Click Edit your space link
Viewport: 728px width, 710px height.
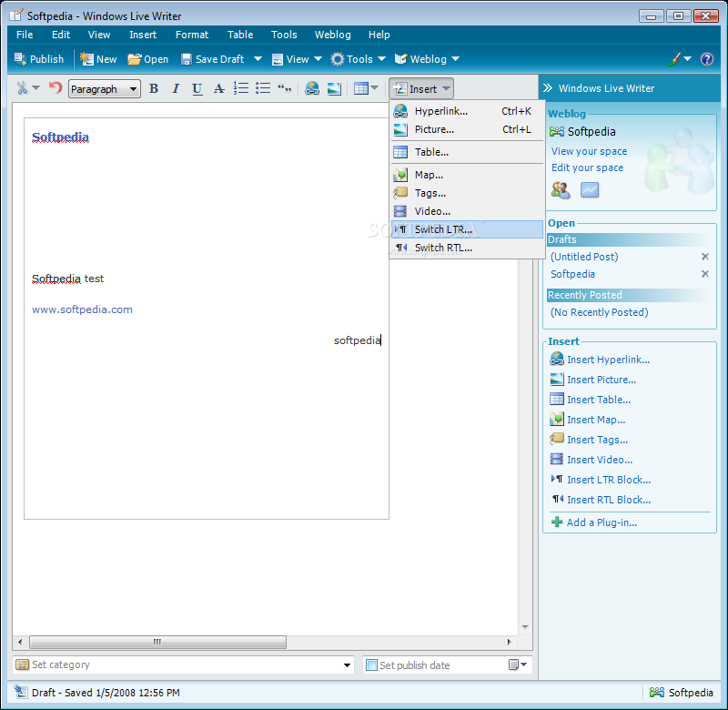tap(587, 167)
